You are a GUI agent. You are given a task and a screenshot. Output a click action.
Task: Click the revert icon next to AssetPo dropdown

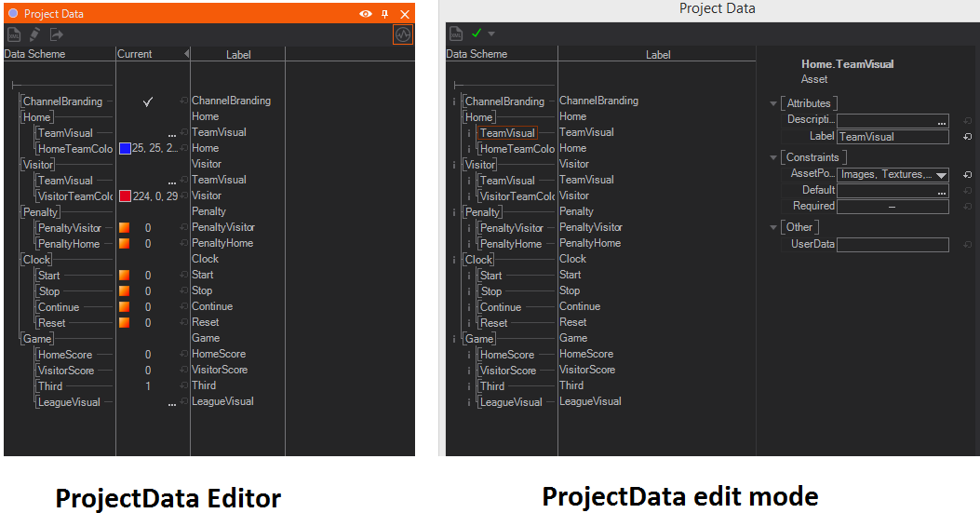968,174
